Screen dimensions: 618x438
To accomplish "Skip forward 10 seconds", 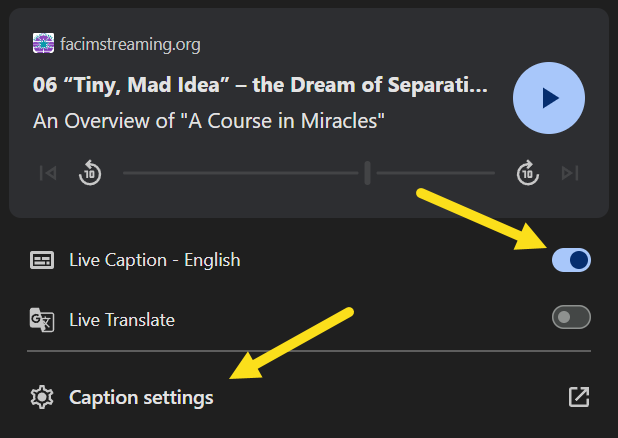I will point(528,173).
